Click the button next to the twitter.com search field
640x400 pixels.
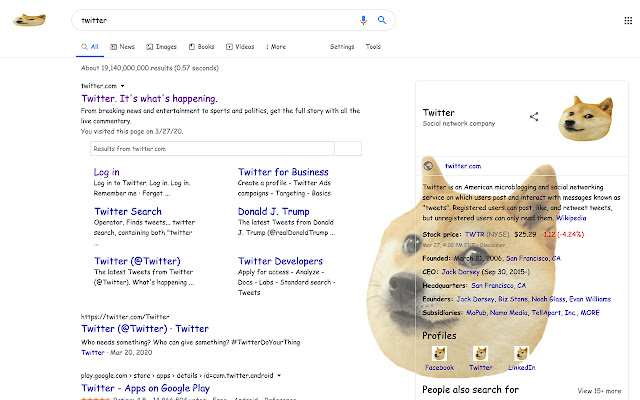[348, 149]
